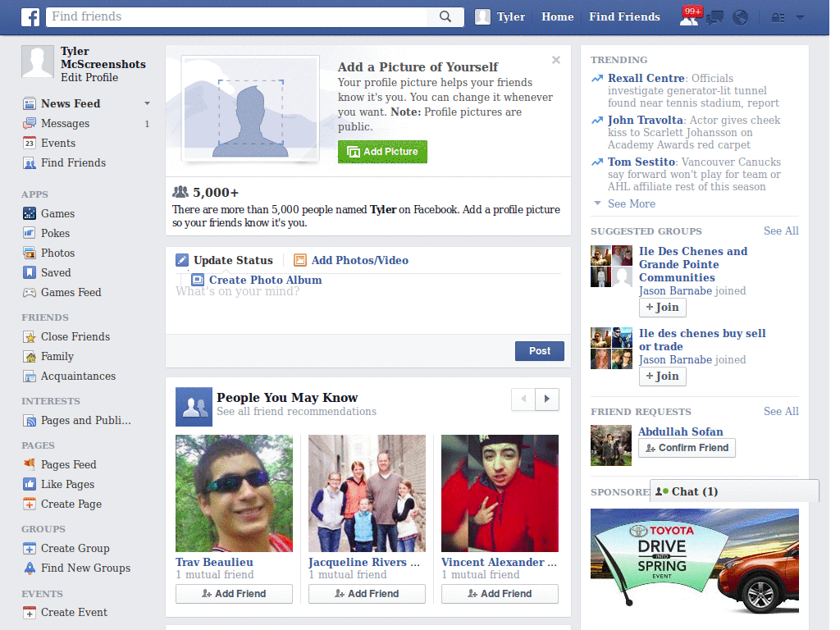
Task: Expand trending with See More
Action: tap(632, 203)
